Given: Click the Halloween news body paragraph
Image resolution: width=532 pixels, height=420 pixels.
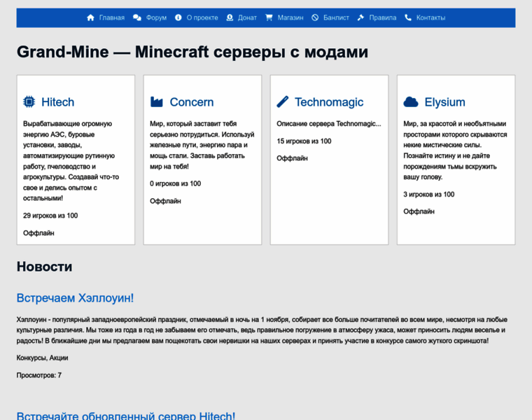Looking at the screenshot, I should (x=262, y=330).
